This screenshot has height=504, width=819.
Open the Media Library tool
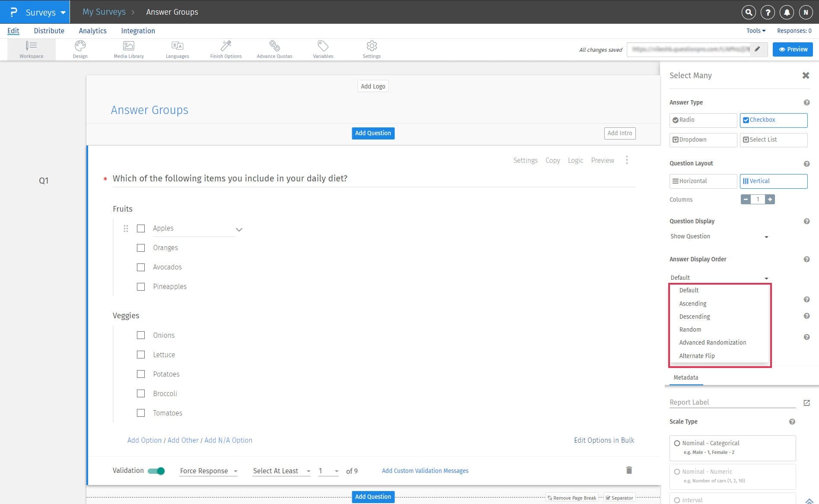(129, 49)
